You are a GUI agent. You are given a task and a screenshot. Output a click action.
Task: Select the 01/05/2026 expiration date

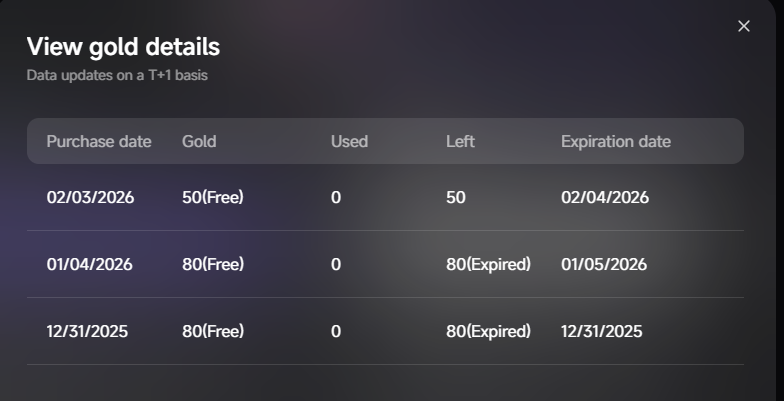[603, 264]
